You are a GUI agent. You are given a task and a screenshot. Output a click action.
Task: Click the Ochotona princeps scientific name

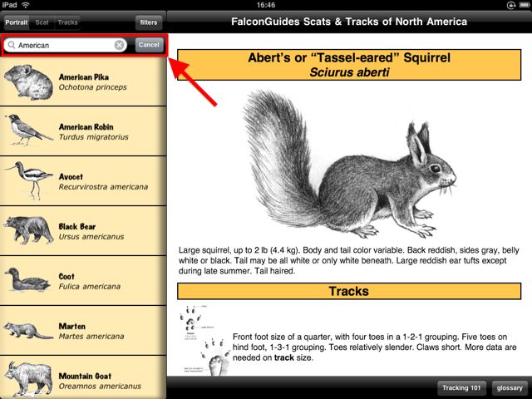click(92, 87)
